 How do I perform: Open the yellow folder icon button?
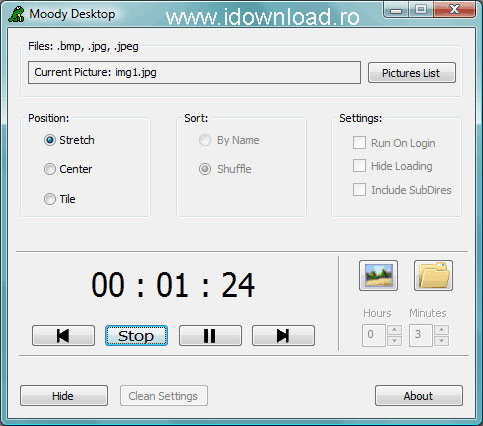(433, 276)
